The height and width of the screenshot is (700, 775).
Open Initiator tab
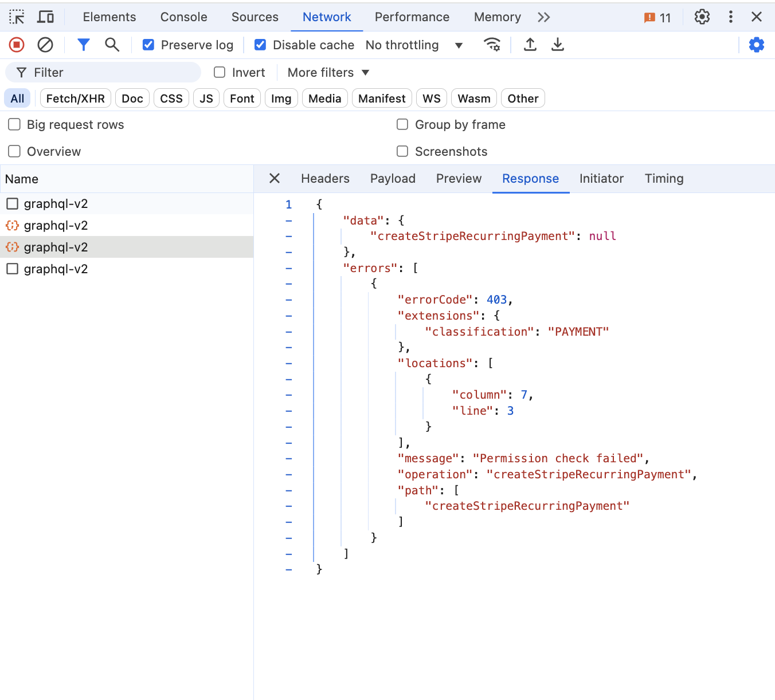pyautogui.click(x=601, y=179)
